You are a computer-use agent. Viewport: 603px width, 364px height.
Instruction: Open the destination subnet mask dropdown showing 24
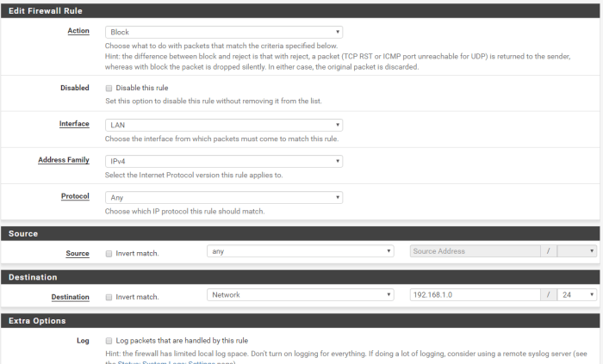(x=576, y=294)
